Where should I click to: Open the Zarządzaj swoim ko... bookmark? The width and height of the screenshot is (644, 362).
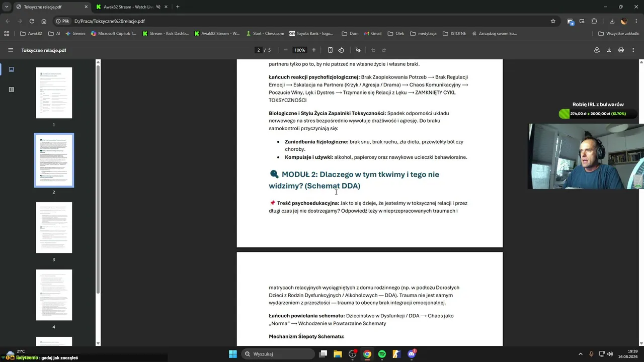pyautogui.click(x=494, y=34)
